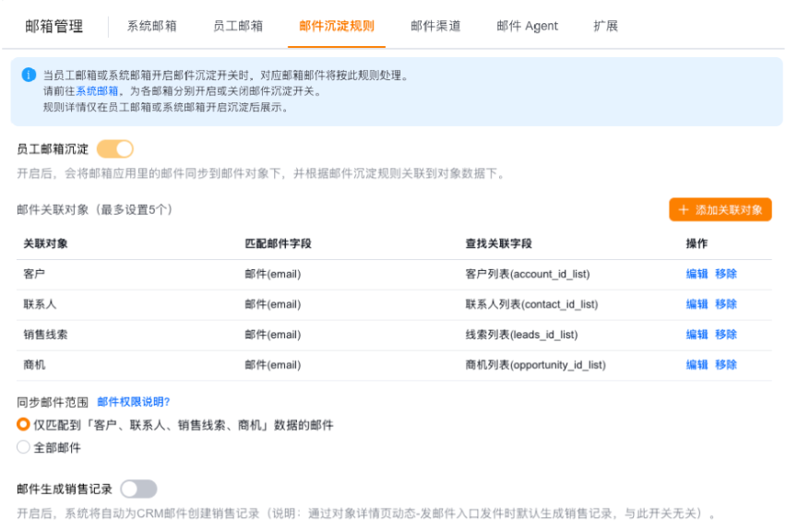
Task: Click 邮件(email) in the 客户 row
Action: [273, 274]
